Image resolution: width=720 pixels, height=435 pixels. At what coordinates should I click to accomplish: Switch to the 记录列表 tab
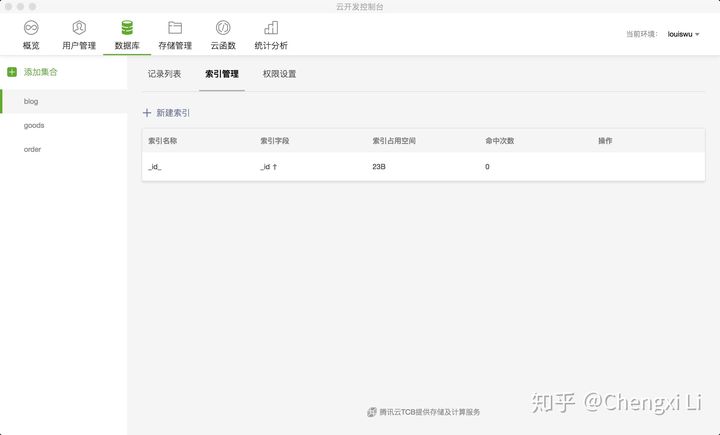(164, 74)
